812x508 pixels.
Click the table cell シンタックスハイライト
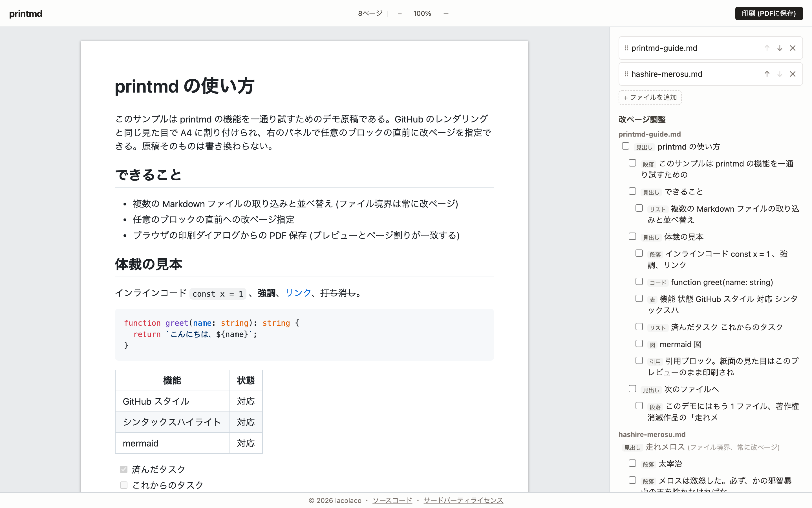click(172, 422)
